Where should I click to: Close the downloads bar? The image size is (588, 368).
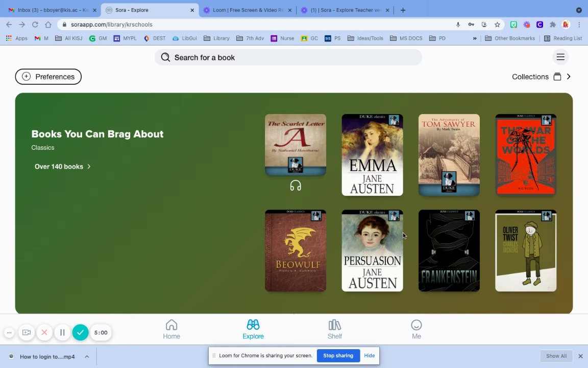580,356
